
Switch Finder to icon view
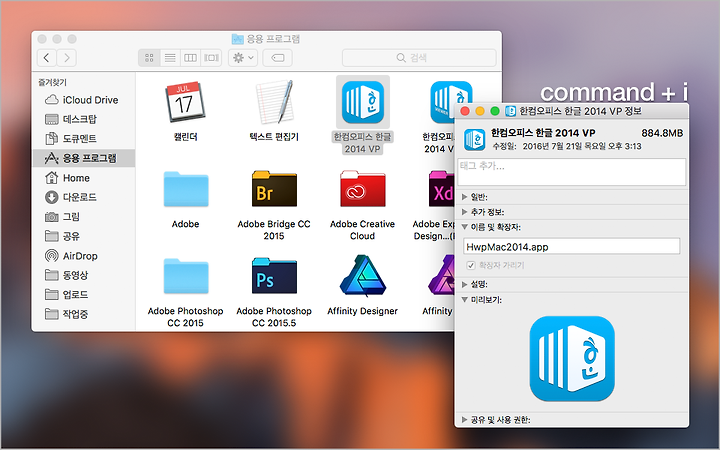[149, 58]
